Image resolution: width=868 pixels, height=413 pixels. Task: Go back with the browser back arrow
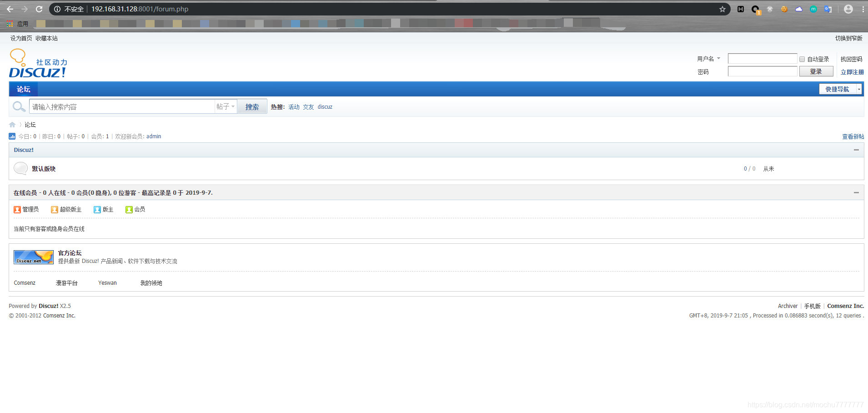coord(10,9)
